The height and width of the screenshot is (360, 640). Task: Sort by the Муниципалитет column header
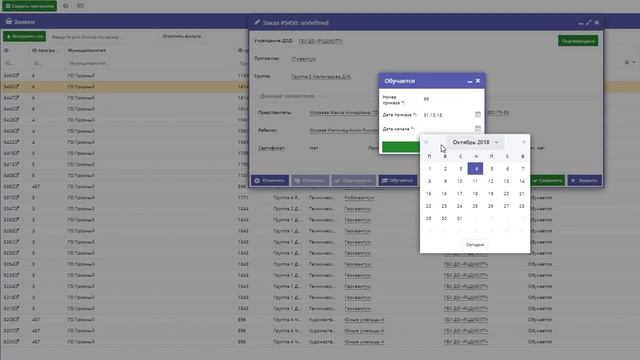(x=87, y=51)
